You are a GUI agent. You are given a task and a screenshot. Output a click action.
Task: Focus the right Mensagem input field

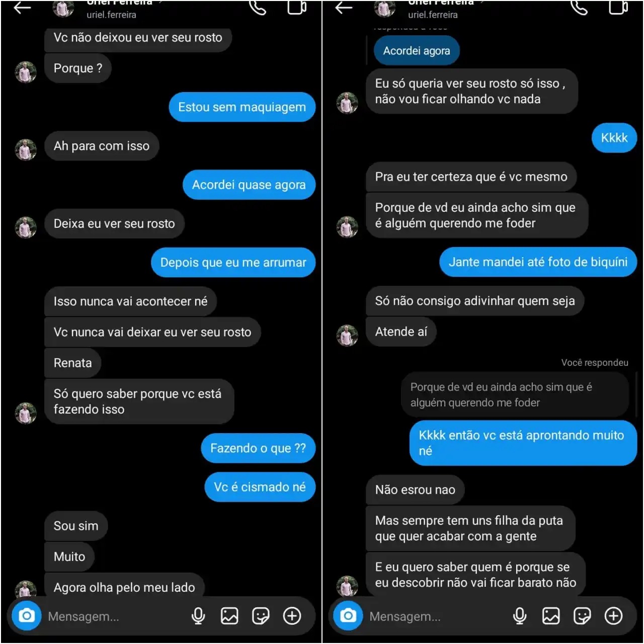(x=437, y=616)
